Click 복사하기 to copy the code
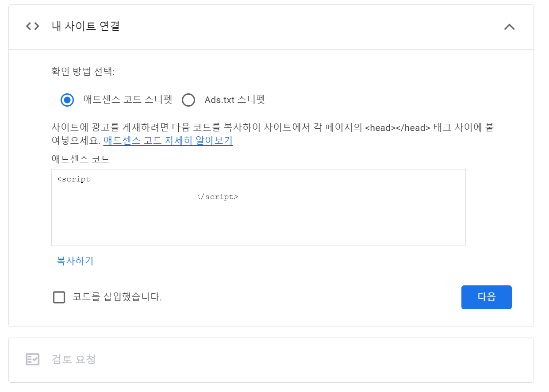The width and height of the screenshot is (549, 392). click(x=75, y=261)
